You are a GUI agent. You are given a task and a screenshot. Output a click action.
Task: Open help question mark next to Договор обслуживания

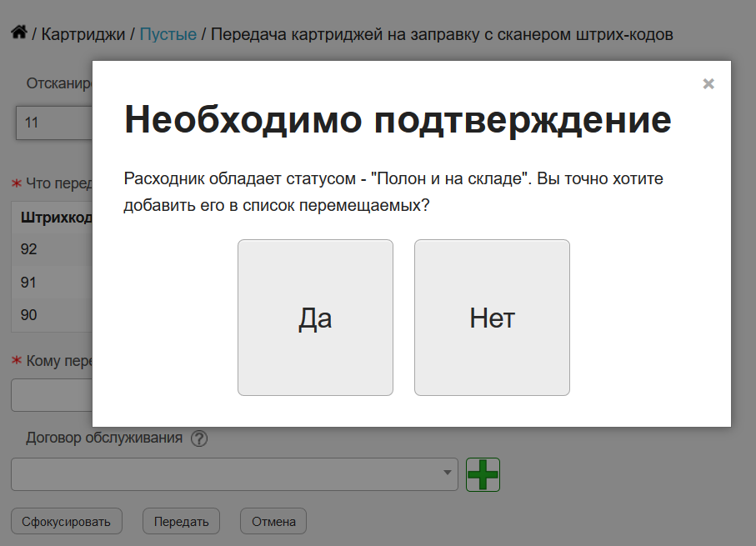click(x=199, y=438)
